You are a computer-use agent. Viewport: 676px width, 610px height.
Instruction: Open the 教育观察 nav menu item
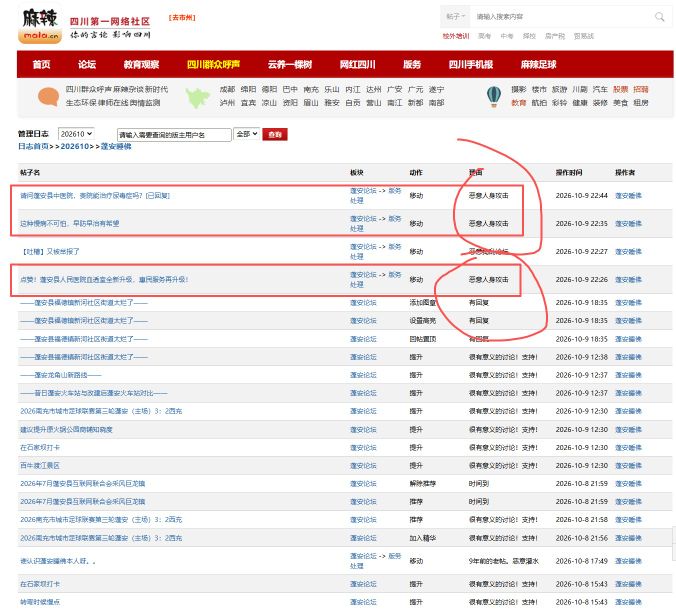click(x=141, y=65)
